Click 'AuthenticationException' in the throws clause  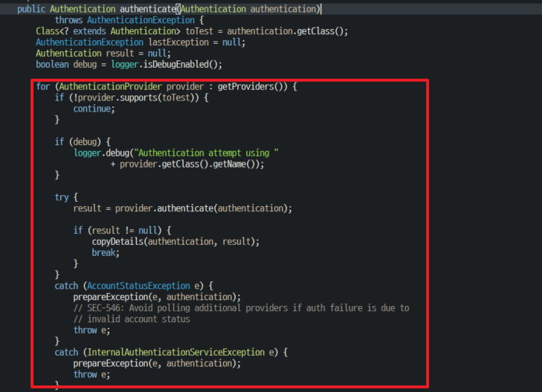pos(141,20)
